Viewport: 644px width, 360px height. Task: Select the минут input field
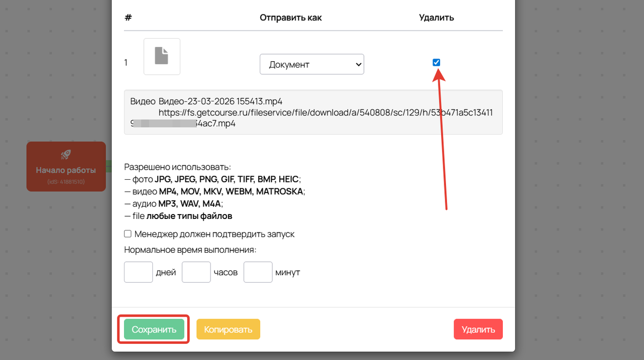click(x=258, y=272)
